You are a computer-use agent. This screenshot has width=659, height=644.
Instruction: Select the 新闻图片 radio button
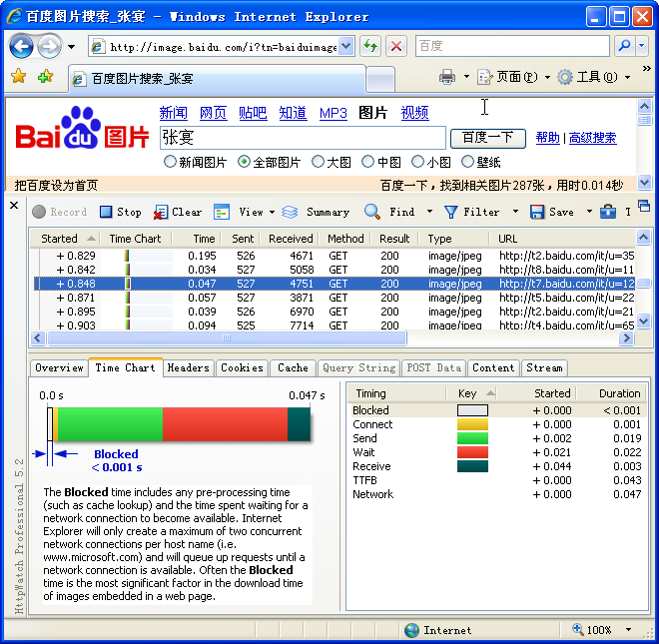(x=170, y=162)
